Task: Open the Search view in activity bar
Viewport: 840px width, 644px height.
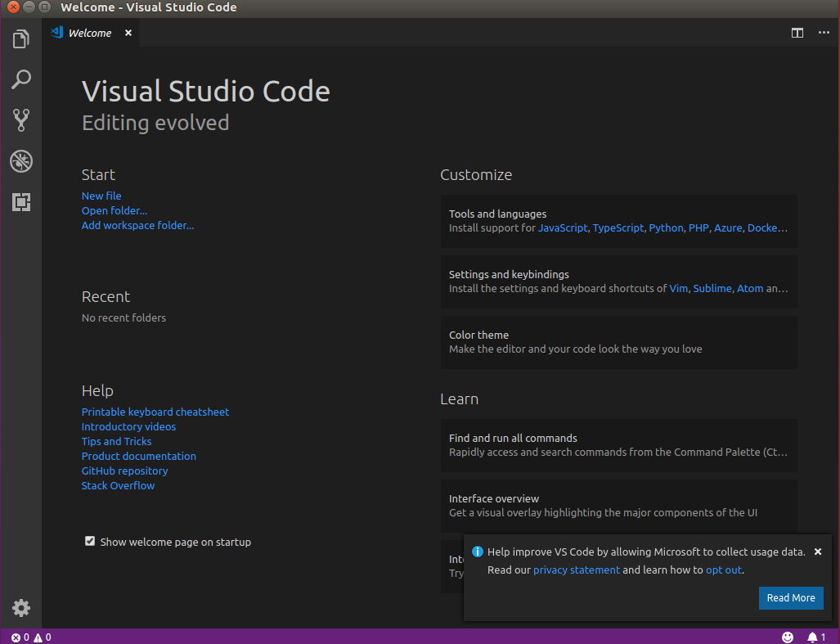Action: (21, 79)
